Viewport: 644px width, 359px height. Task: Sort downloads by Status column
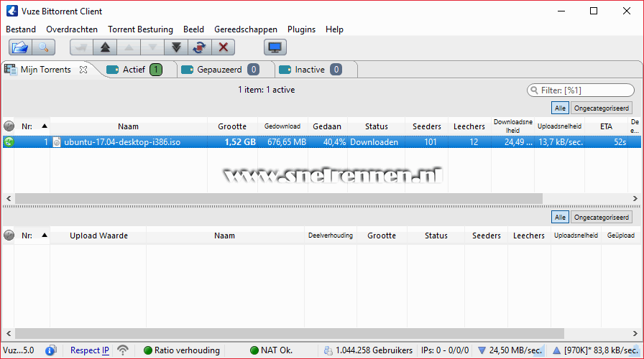click(x=377, y=126)
